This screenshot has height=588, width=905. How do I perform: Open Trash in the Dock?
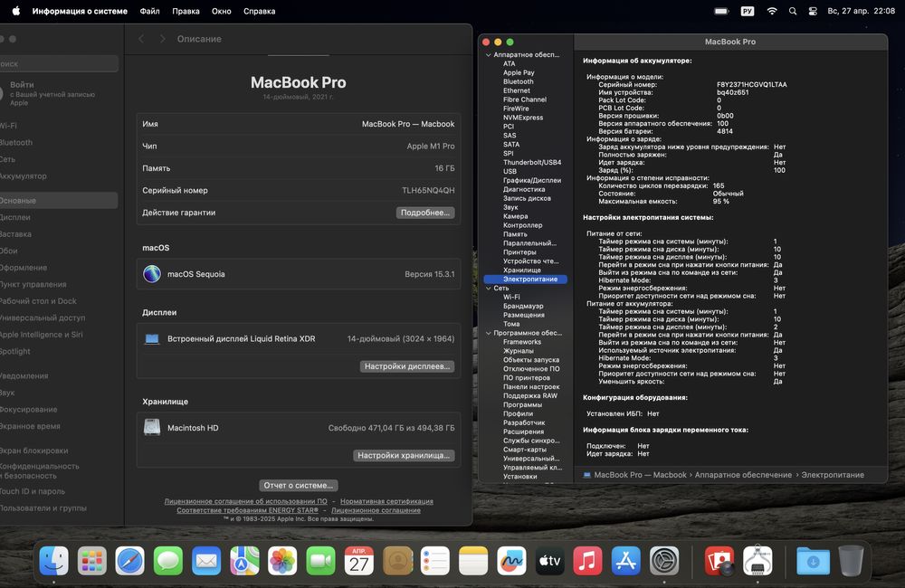click(x=851, y=560)
